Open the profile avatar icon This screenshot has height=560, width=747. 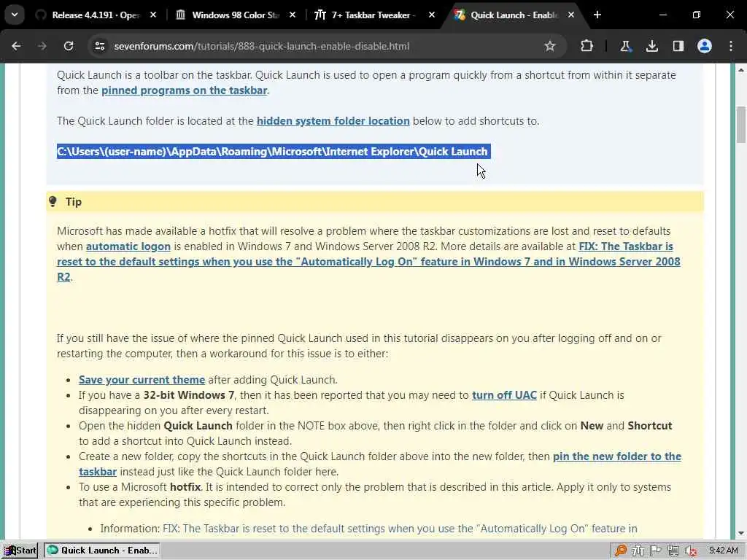click(x=705, y=46)
